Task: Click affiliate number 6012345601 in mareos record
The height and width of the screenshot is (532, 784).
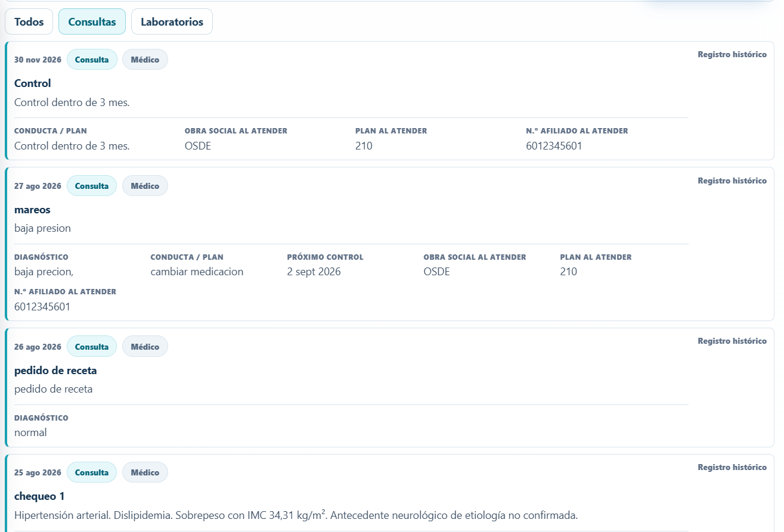Action: (42, 307)
